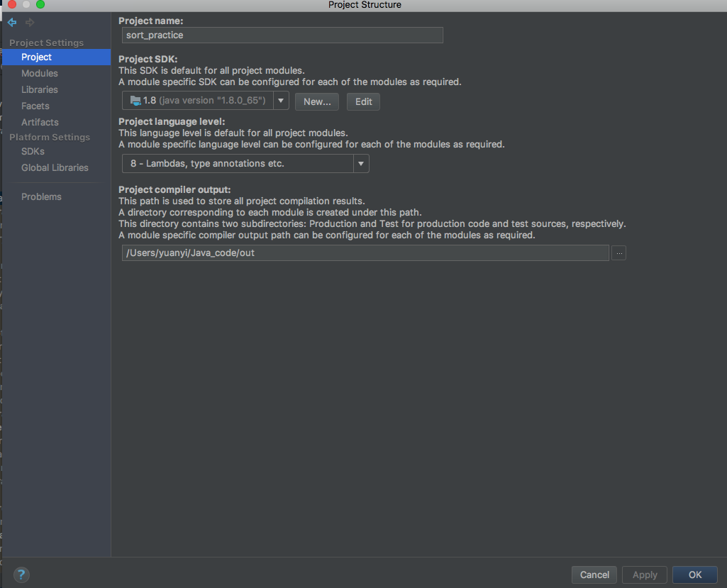The image size is (727, 588).
Task: Select Facets in Project Settings
Action: (34, 106)
